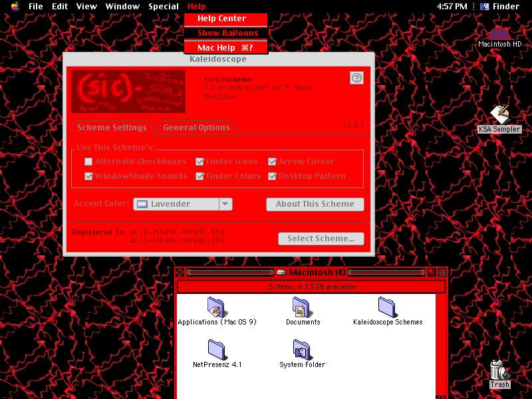
Task: Enable the Alternate Checkboxes option
Action: click(x=88, y=162)
